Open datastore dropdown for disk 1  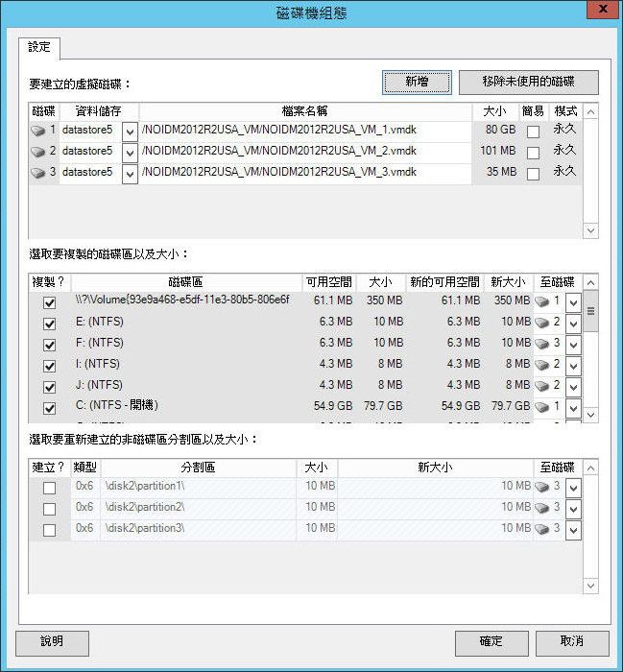click(130, 131)
